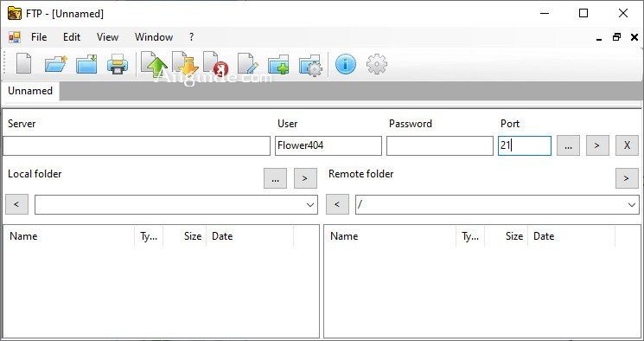Open the File menu
The image size is (644, 341).
tap(39, 37)
